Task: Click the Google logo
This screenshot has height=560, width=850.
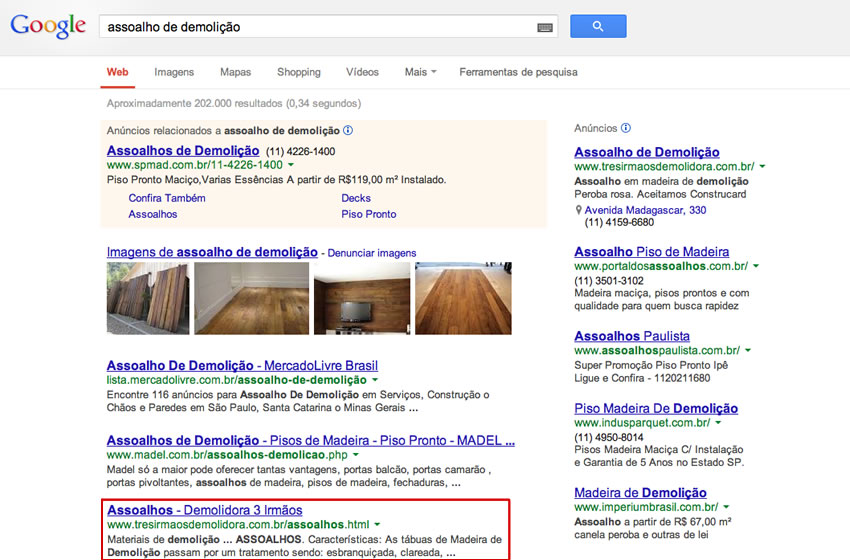Action: click(48, 27)
